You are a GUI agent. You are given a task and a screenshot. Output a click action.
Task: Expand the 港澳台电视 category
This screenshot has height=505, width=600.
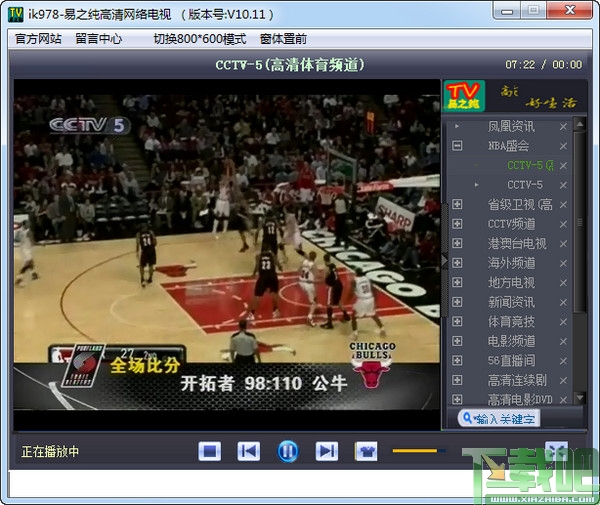(457, 243)
